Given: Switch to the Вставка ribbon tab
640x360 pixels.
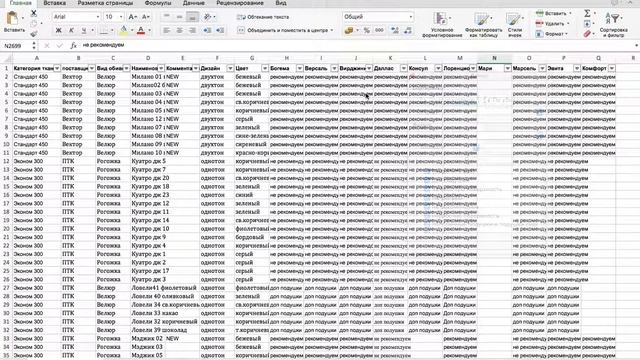Looking at the screenshot, I should click(55, 3).
